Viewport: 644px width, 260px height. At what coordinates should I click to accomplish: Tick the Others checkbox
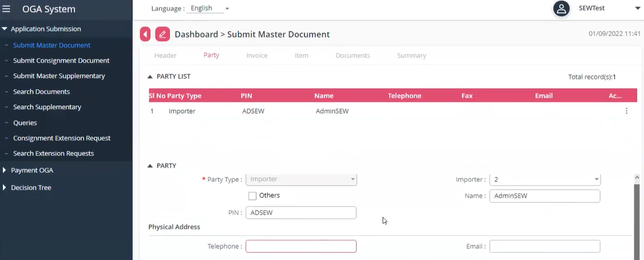(252, 196)
